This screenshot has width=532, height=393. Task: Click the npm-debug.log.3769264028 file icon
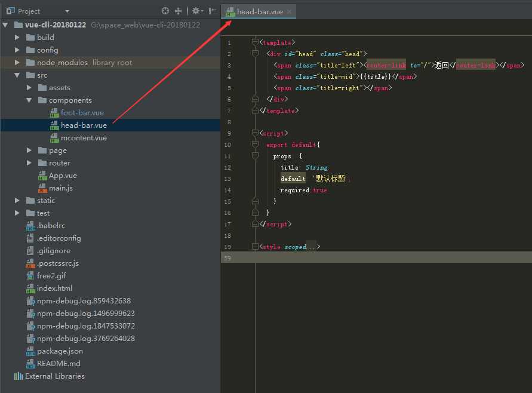pos(31,339)
